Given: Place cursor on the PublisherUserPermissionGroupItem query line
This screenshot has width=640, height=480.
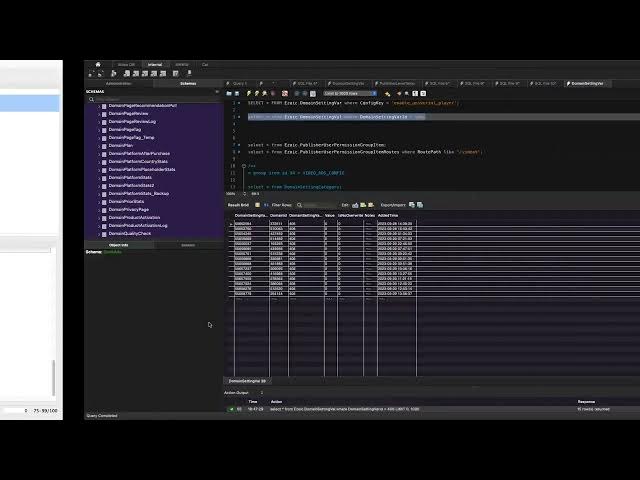Looking at the screenshot, I should (317, 145).
